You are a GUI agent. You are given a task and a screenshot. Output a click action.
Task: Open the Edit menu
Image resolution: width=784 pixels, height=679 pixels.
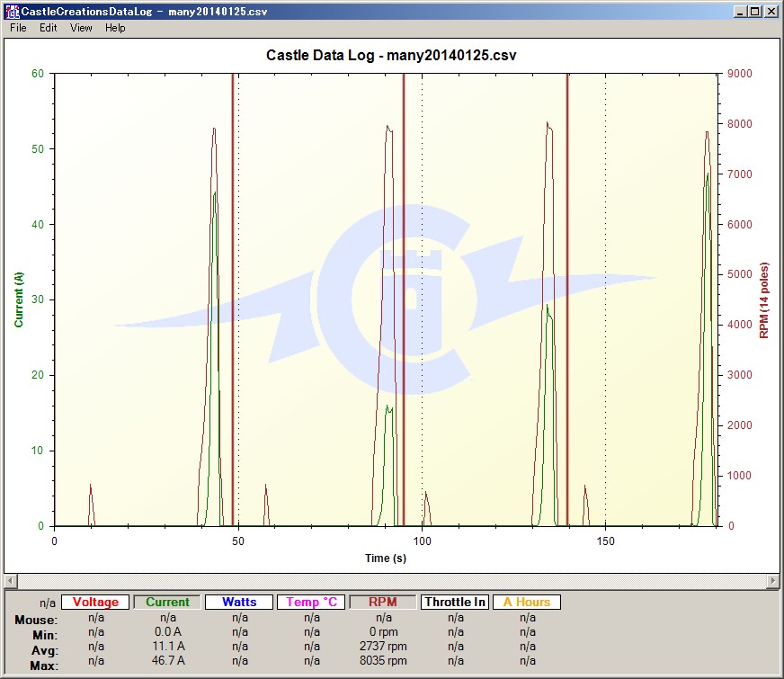[48, 28]
